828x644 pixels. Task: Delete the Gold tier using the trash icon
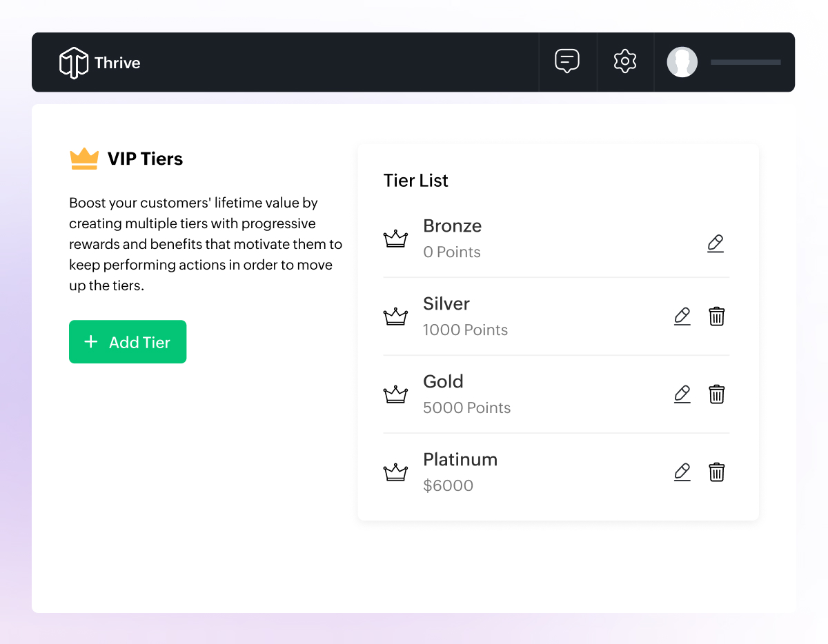716,394
